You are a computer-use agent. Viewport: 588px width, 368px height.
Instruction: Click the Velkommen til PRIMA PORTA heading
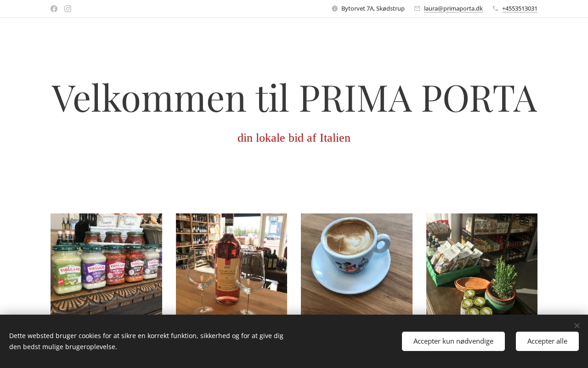click(x=294, y=98)
